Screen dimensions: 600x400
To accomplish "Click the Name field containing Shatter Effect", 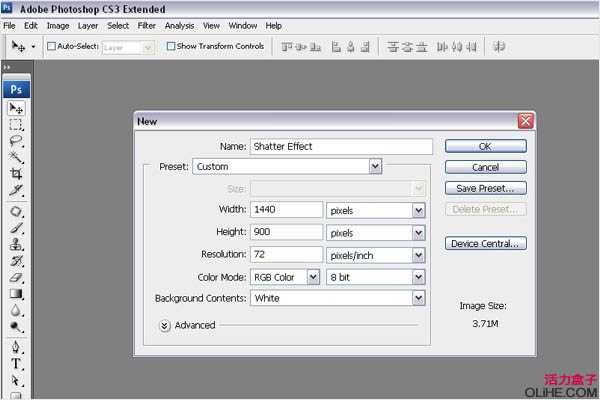I will (340, 146).
